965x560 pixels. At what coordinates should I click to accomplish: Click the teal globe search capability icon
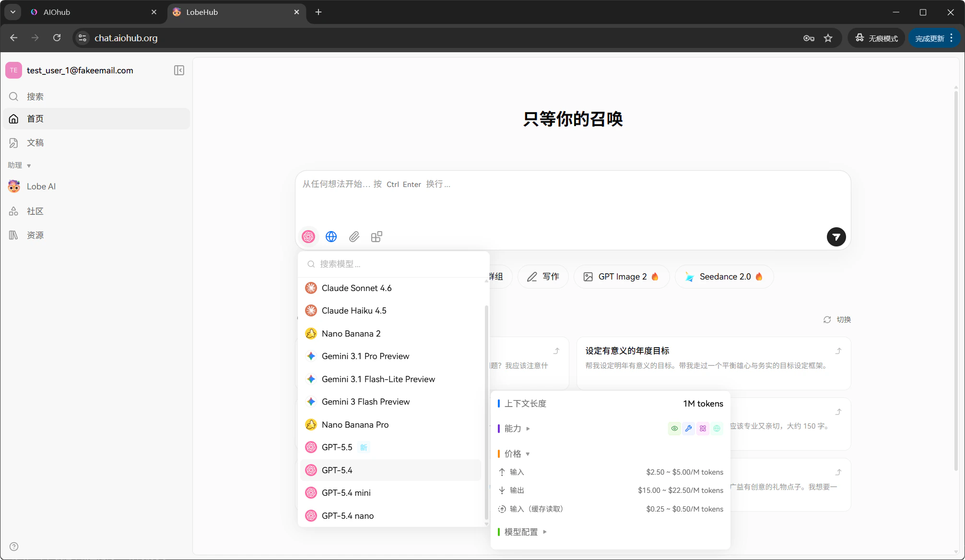tap(717, 429)
